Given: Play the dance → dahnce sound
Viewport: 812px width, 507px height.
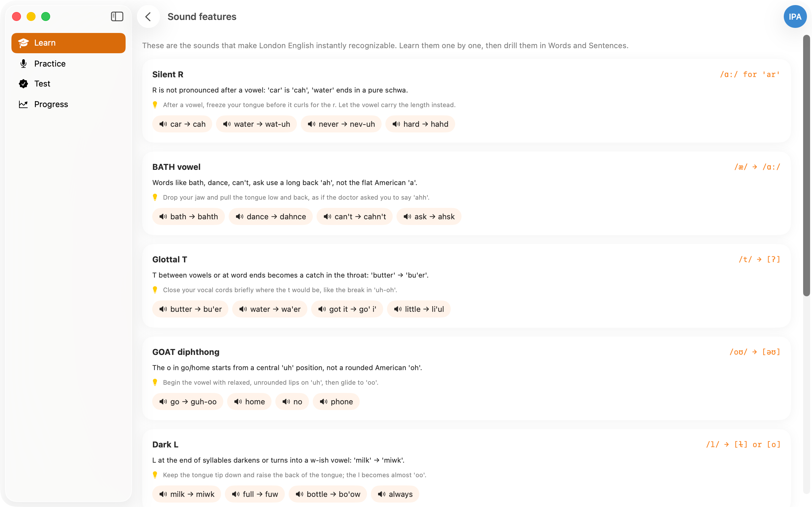Looking at the screenshot, I should point(271,217).
